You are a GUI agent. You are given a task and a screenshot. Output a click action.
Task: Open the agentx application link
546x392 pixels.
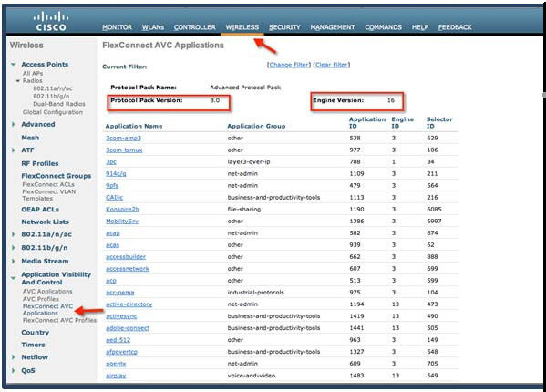click(x=116, y=364)
